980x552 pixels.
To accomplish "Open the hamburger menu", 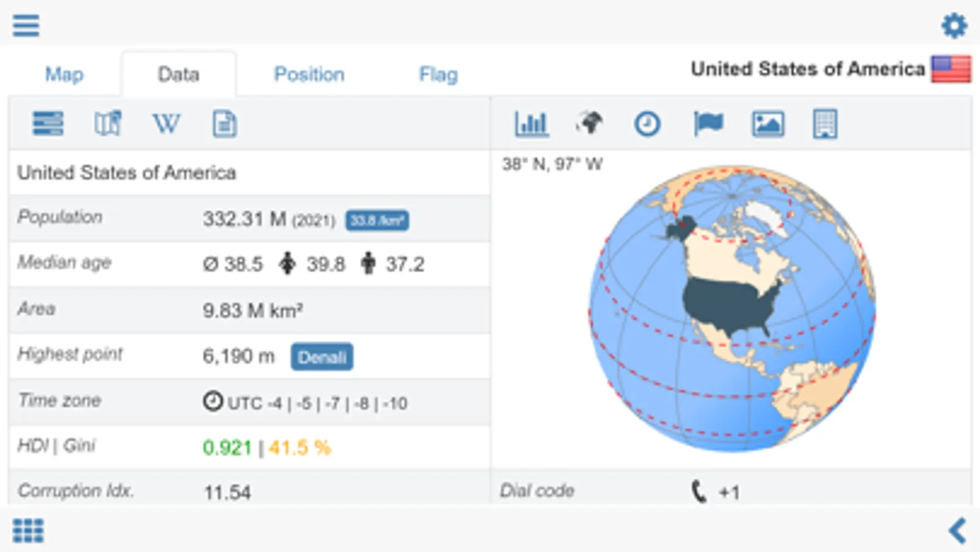I will [x=26, y=25].
